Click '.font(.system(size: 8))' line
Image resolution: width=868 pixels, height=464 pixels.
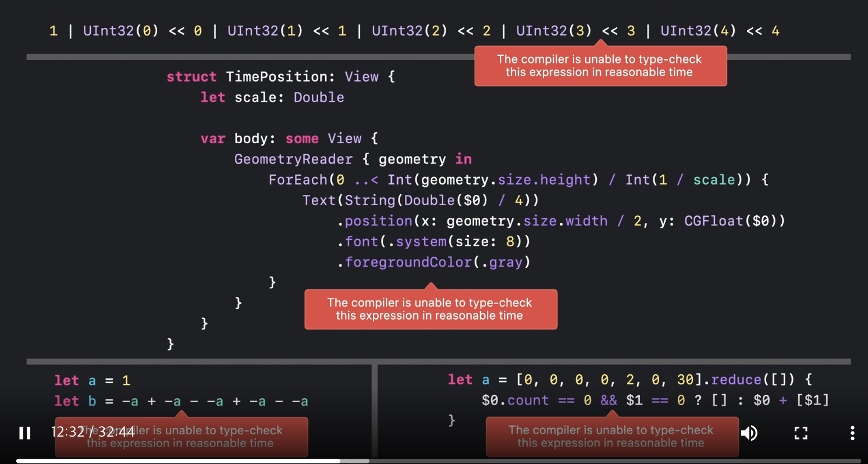(433, 242)
